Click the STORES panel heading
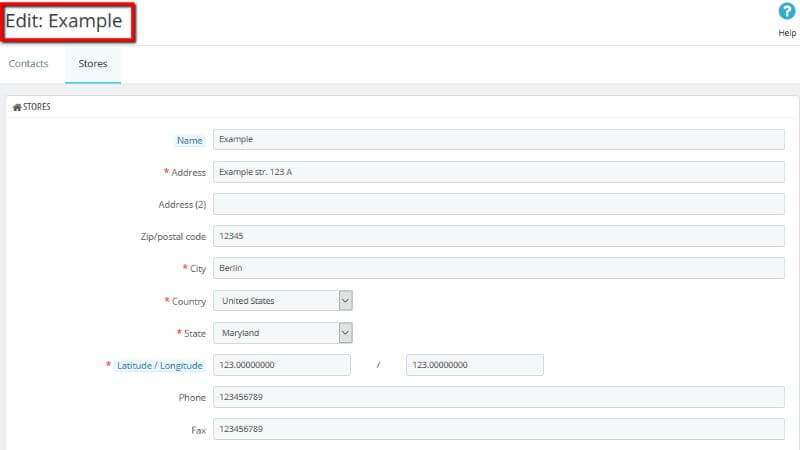This screenshot has width=800, height=450. click(37, 107)
